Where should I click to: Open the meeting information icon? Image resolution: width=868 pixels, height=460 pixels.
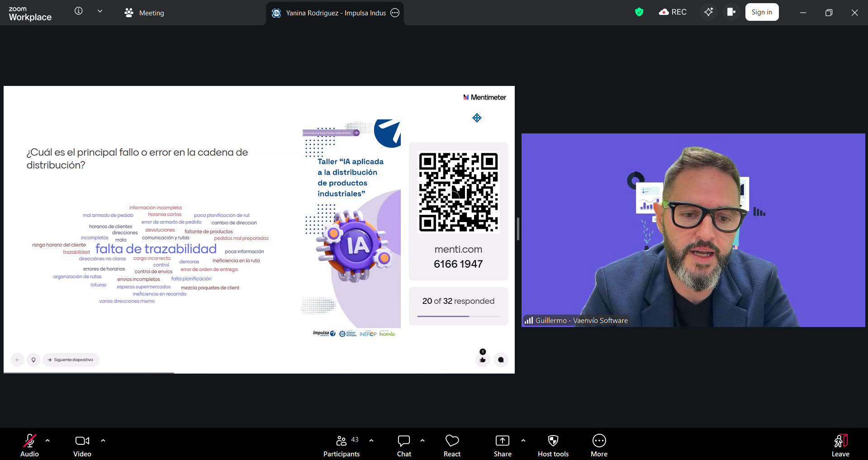tap(79, 11)
